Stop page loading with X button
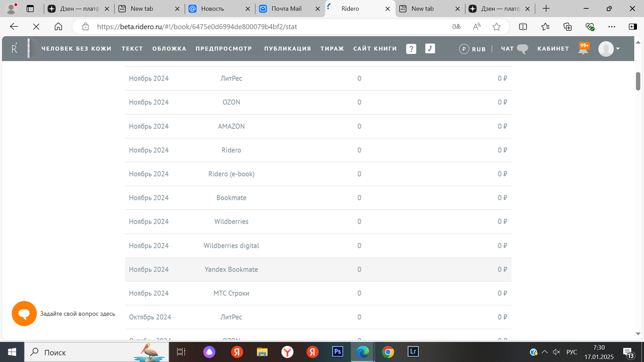This screenshot has height=362, width=644. (x=36, y=26)
